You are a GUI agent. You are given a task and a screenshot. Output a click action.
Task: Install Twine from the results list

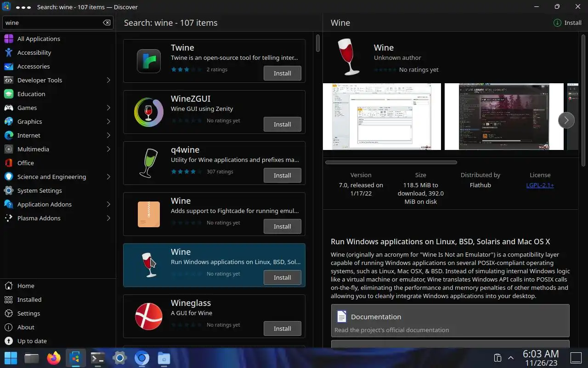click(x=283, y=73)
